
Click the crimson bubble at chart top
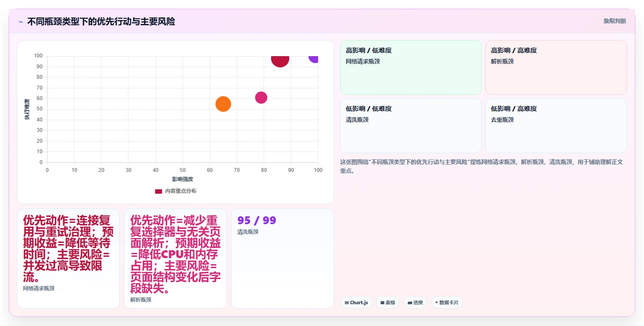280,61
